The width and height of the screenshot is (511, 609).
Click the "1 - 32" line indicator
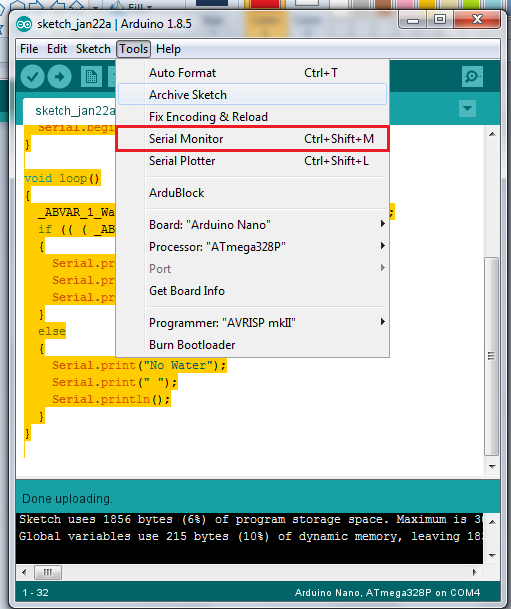(35, 593)
